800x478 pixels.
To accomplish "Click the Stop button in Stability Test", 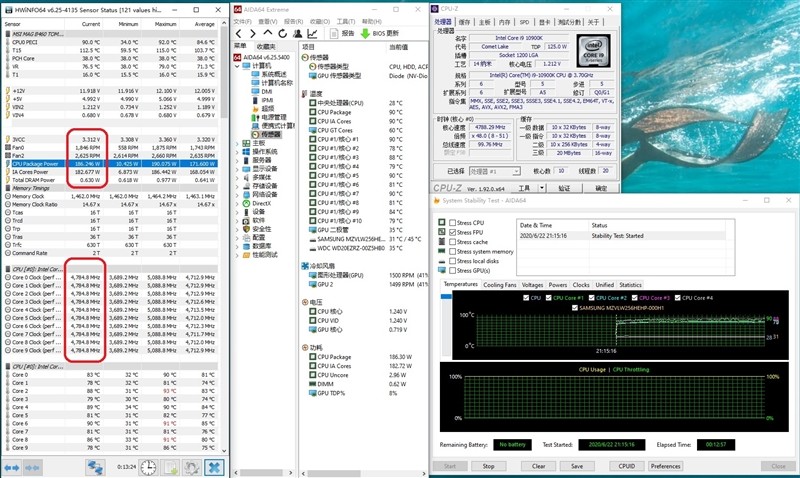I will click(488, 466).
